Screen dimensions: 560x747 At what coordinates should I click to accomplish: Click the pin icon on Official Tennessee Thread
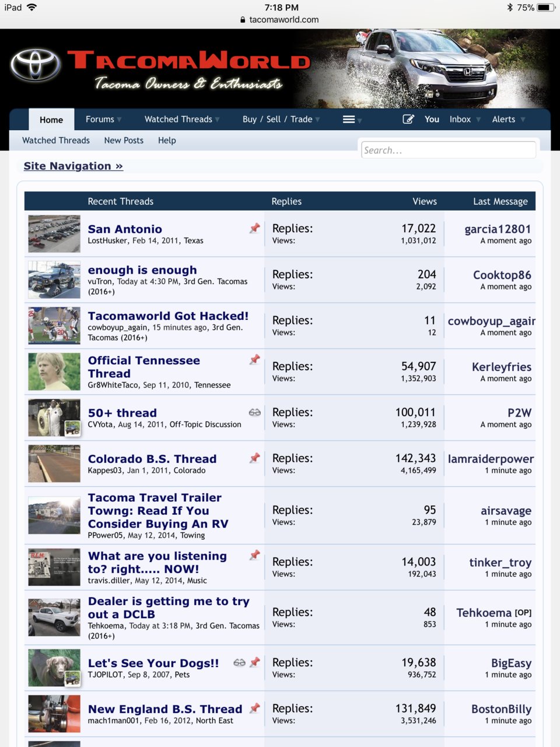254,359
